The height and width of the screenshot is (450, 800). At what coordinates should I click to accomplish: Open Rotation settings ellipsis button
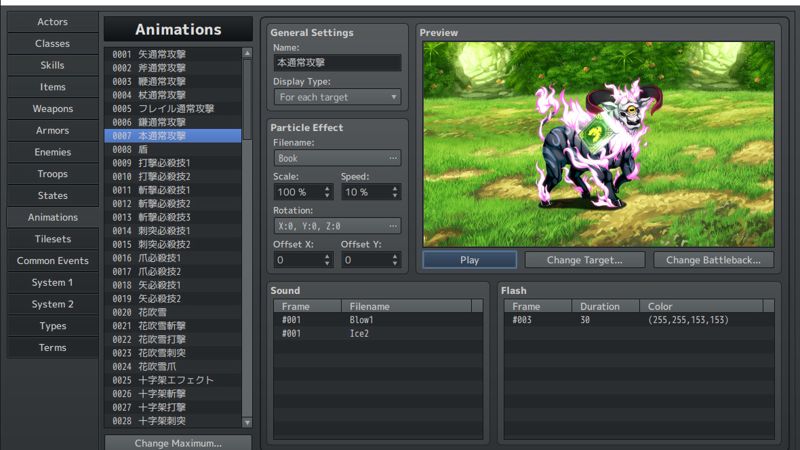[x=393, y=226]
